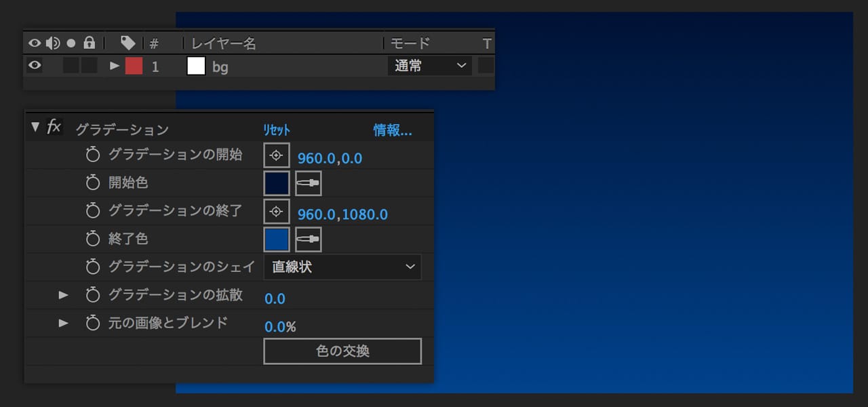This screenshot has width=868, height=407.
Task: Click the stopwatch for グラデーションの開始
Action: (x=93, y=155)
